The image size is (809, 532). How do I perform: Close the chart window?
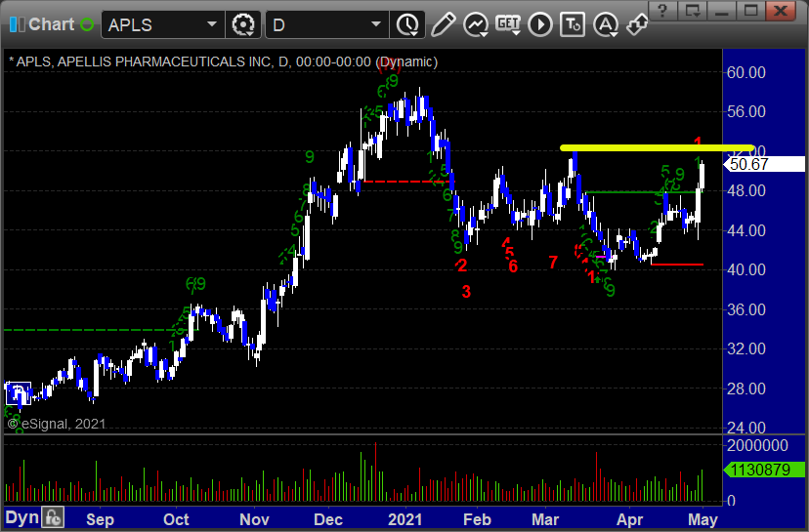click(781, 11)
